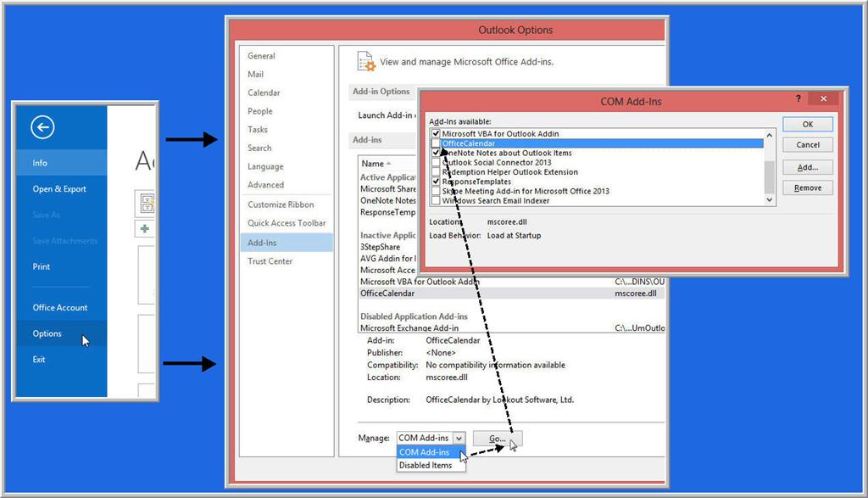868x498 pixels.
Task: Click OK in COM Add-Ins dialog
Action: coord(807,124)
